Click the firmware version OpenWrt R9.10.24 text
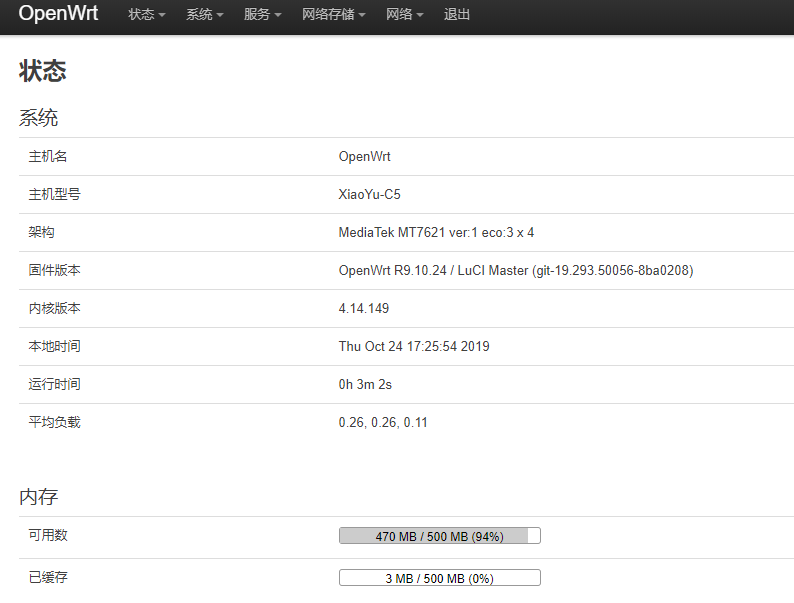Screen dimensions: 794x603 515,270
